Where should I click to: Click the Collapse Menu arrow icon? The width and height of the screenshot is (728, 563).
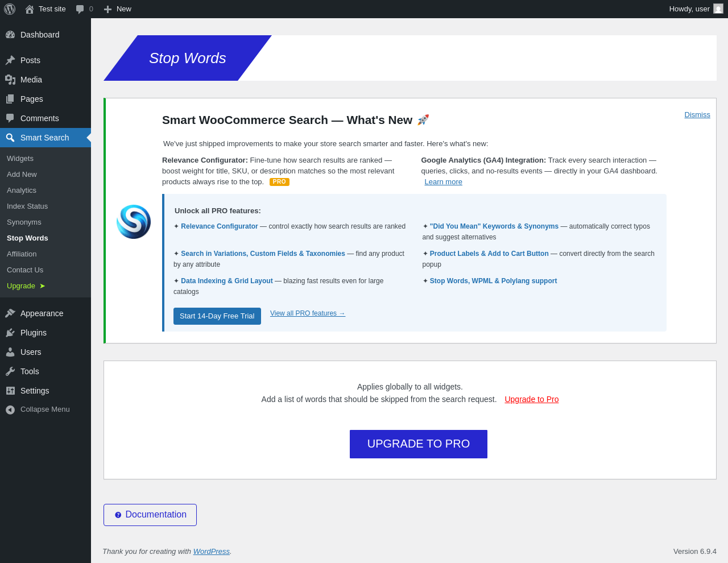[x=10, y=409]
